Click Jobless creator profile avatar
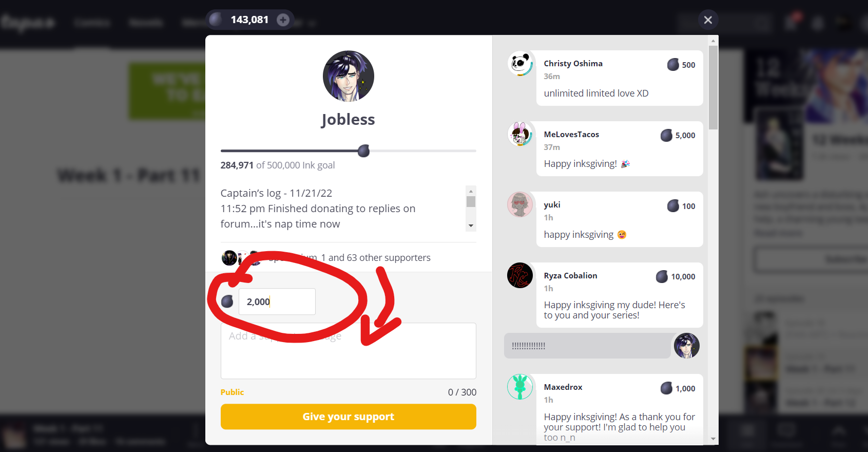Viewport: 868px width, 452px height. (349, 76)
